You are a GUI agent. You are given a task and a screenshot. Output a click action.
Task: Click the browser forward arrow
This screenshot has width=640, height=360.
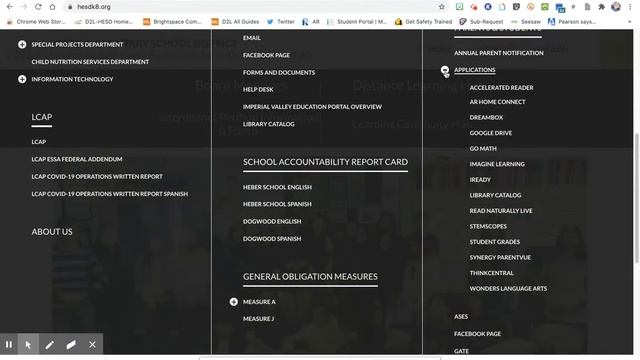coord(24,7)
